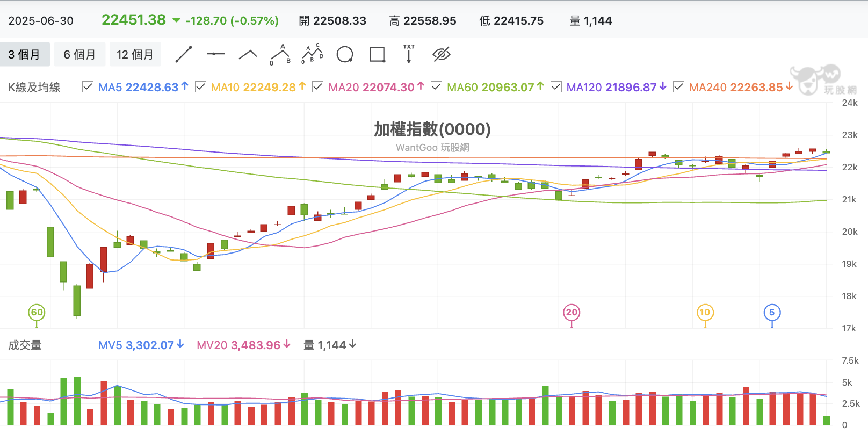
Task: Switch to the 6 個月 range tab
Action: tap(79, 55)
